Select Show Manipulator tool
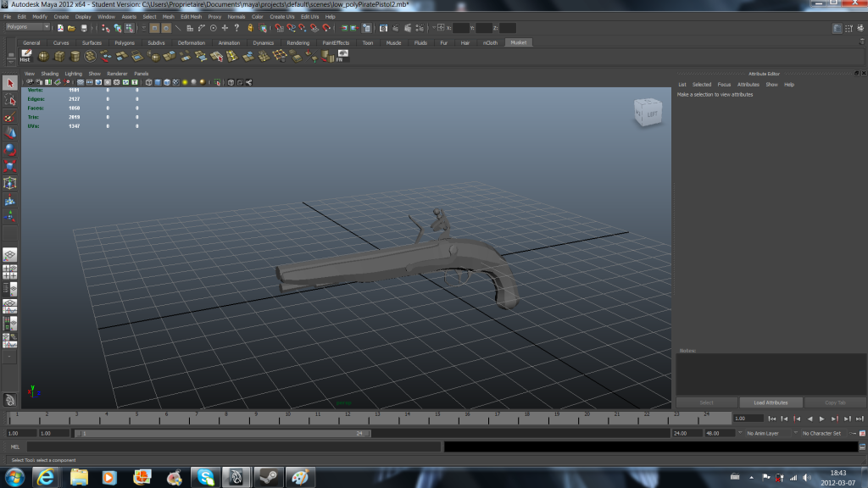The image size is (868, 488). click(10, 216)
